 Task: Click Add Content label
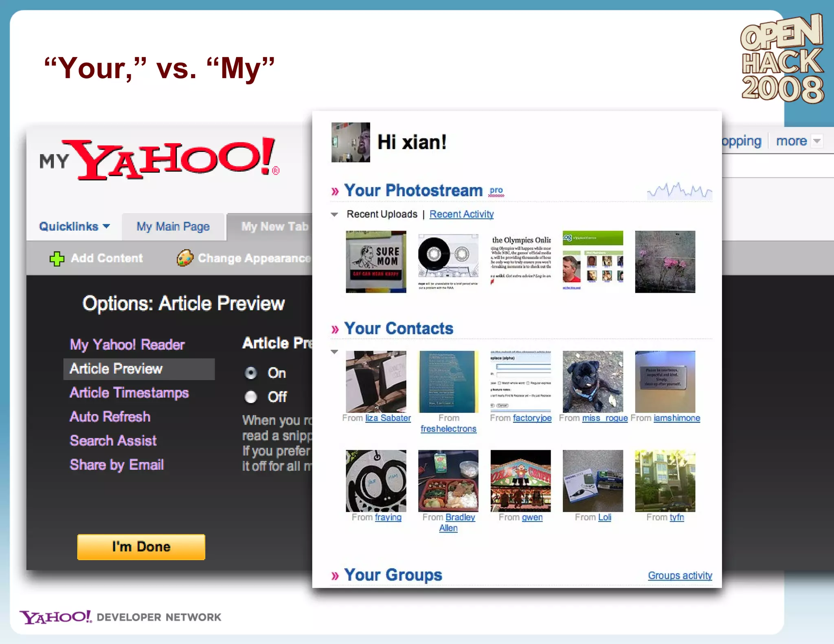pyautogui.click(x=107, y=258)
